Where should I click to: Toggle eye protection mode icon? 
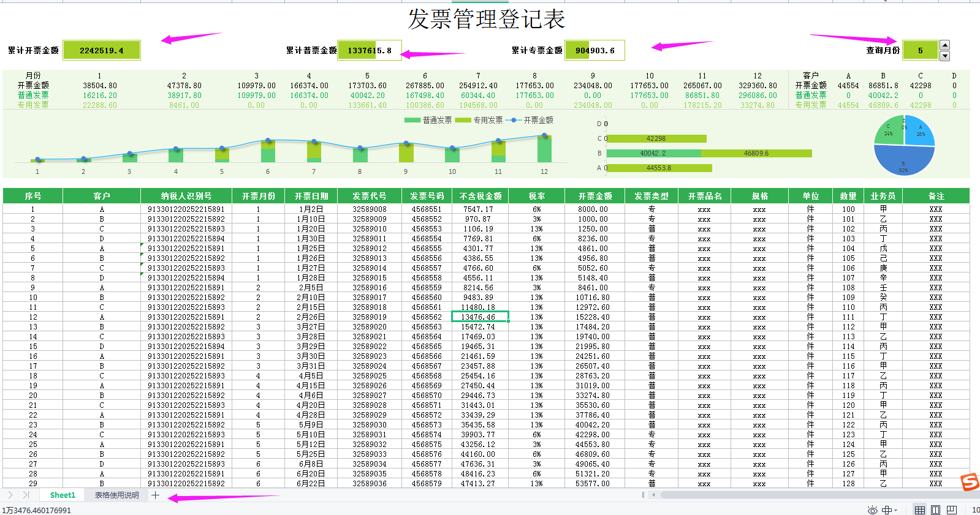click(x=872, y=509)
